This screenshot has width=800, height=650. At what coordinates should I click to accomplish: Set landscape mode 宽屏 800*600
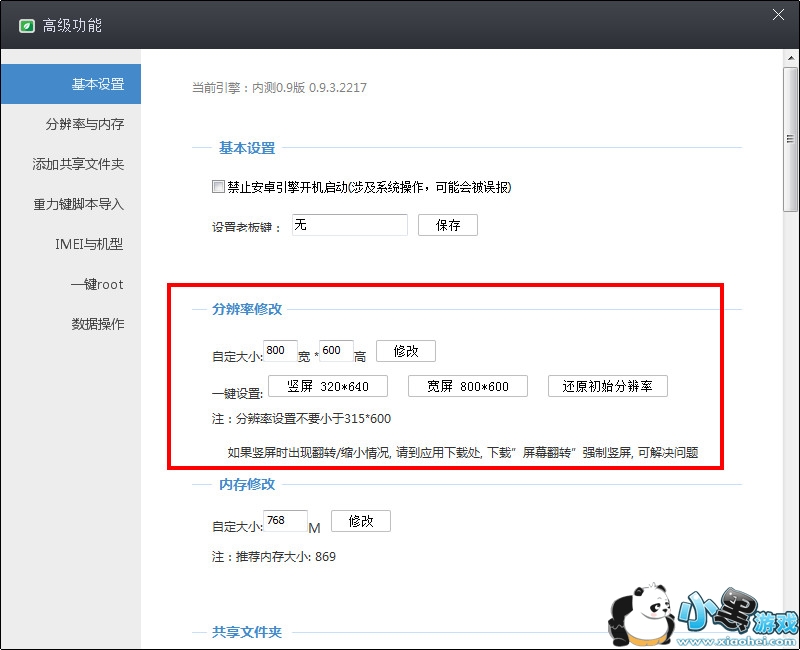click(x=467, y=386)
